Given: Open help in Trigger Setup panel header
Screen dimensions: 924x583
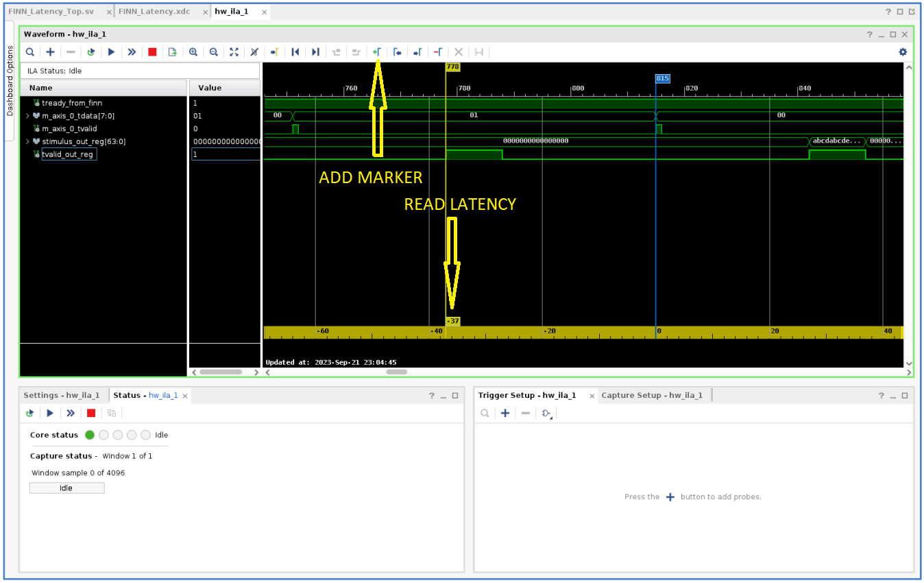Looking at the screenshot, I should pos(882,396).
